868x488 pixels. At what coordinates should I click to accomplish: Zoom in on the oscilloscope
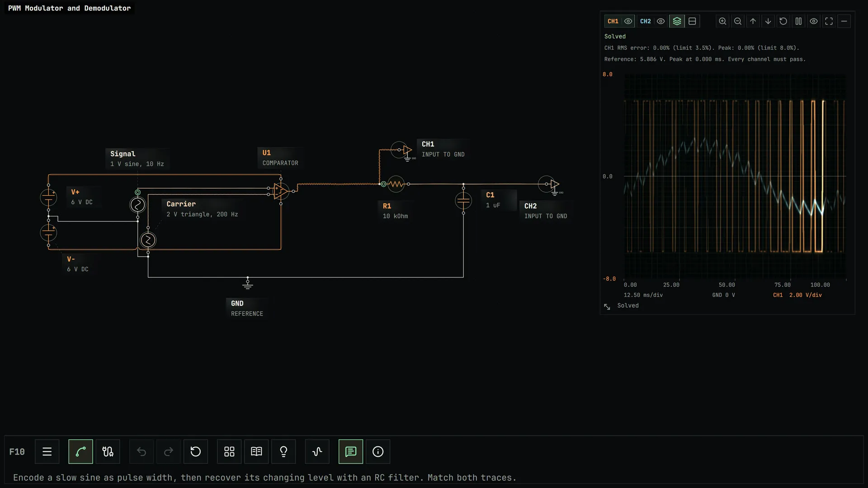click(x=722, y=21)
